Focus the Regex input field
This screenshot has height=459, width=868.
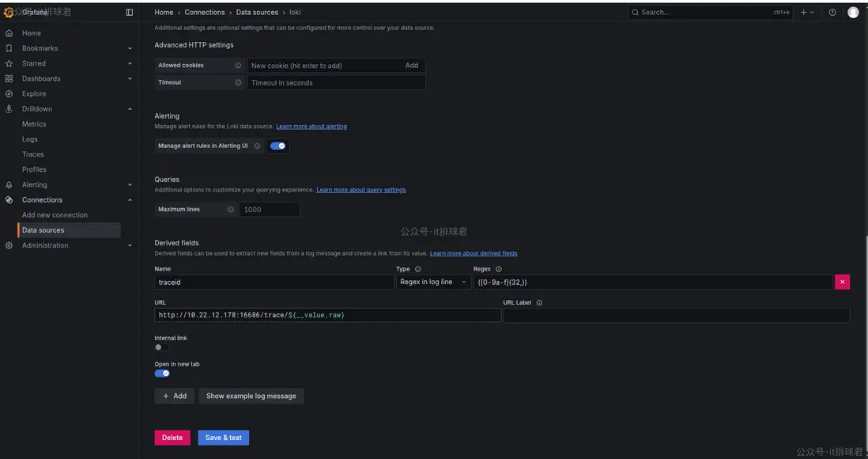(x=653, y=282)
